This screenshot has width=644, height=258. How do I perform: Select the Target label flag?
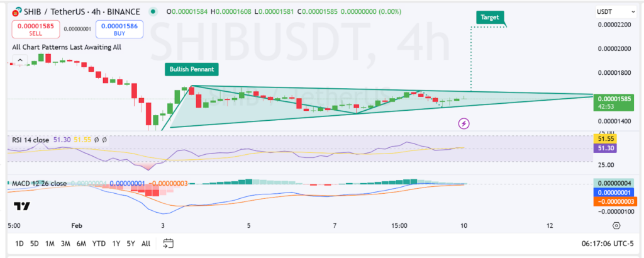[489, 18]
